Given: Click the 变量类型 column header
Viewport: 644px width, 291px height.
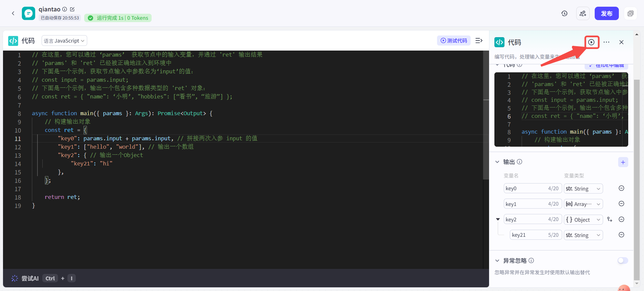Looking at the screenshot, I should pyautogui.click(x=574, y=175).
